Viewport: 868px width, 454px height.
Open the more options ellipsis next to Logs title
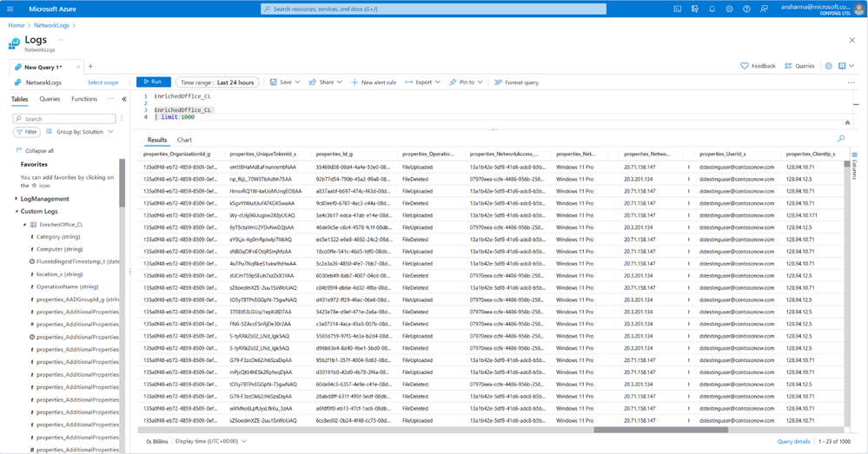coord(60,40)
